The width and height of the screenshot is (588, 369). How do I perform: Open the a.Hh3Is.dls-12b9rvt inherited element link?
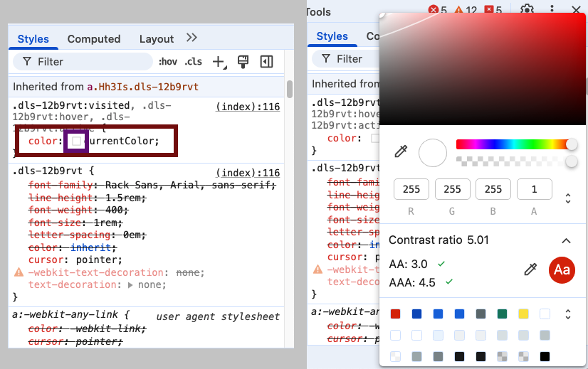pyautogui.click(x=142, y=87)
